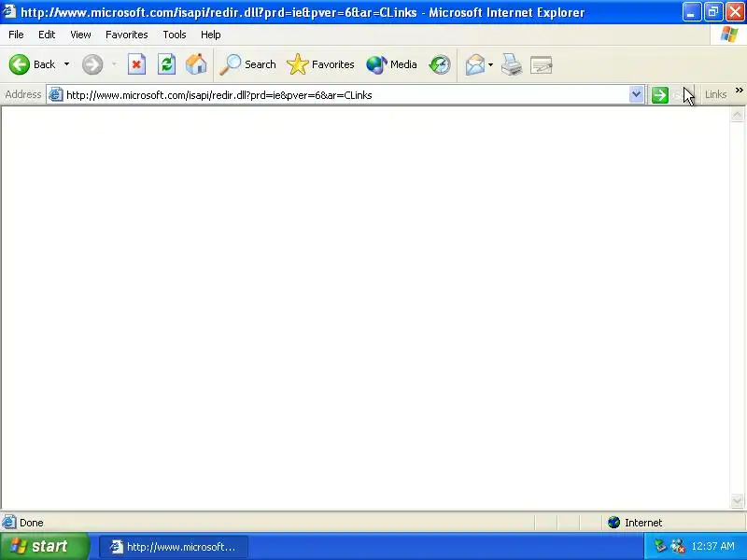747x560 pixels.
Task: Open the Back history dropdown arrow
Action: pos(66,64)
